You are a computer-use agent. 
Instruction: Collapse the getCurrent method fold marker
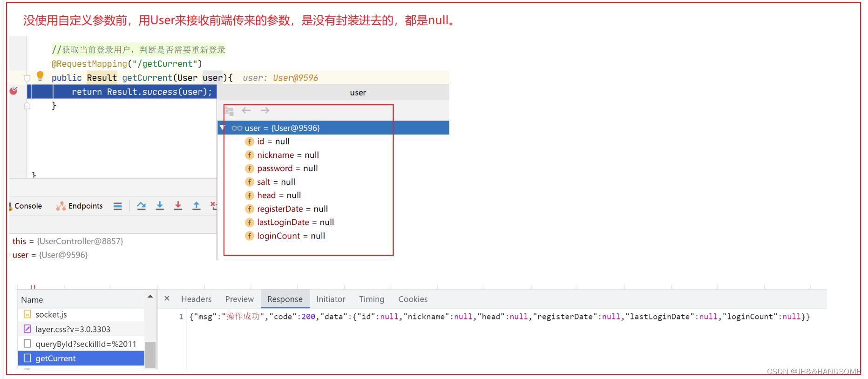pos(27,78)
